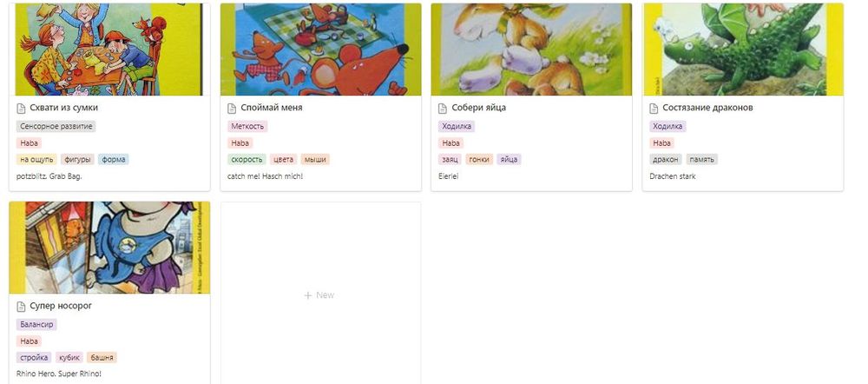Click document icon next to Собери яйца
Image resolution: width=868 pixels, height=384 pixels.
pyautogui.click(x=443, y=108)
